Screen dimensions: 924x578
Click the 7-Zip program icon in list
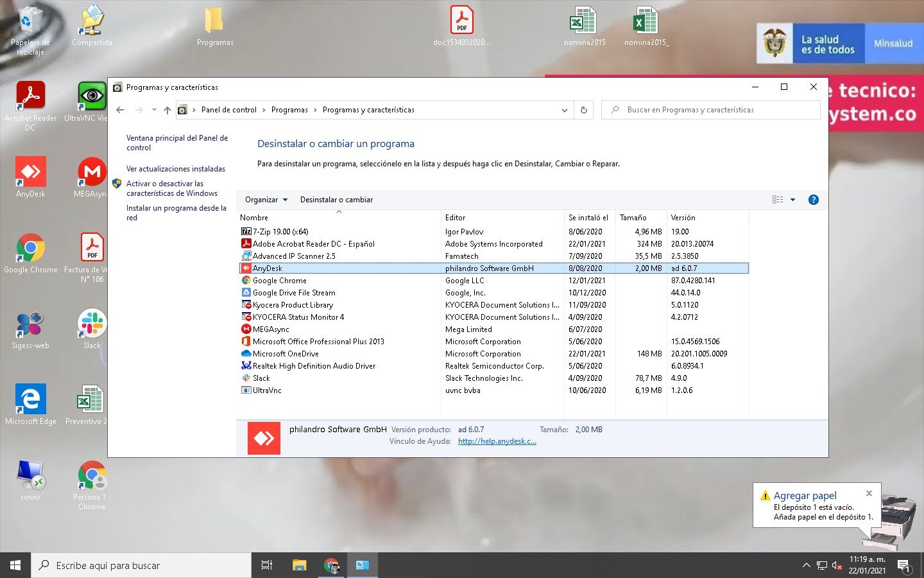click(246, 232)
